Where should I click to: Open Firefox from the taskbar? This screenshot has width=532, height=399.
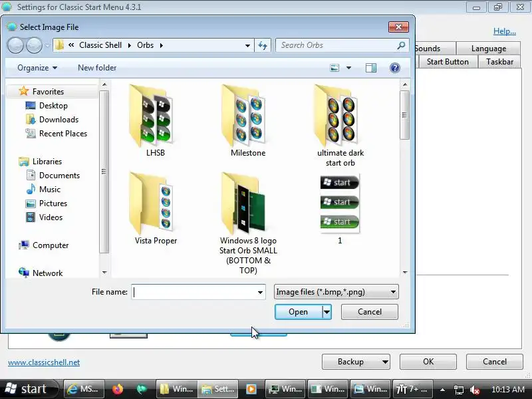point(118,389)
